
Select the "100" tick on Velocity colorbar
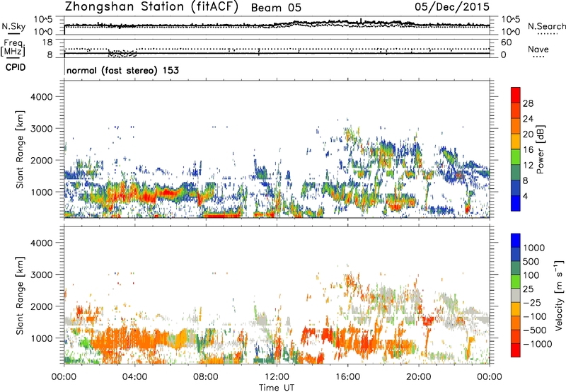click(x=531, y=275)
